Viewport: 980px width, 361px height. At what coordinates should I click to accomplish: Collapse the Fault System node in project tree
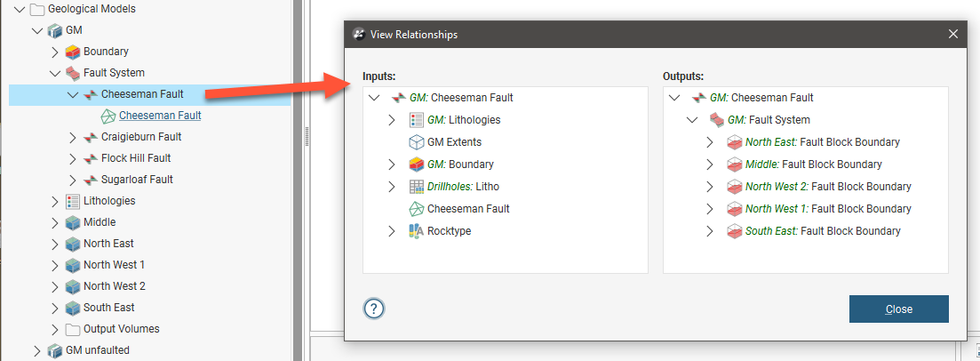tap(55, 73)
